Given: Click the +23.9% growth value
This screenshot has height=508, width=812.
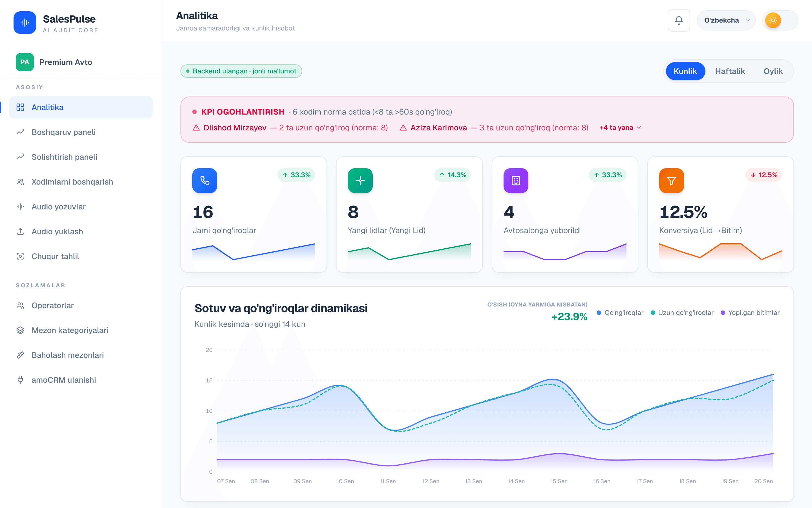Looking at the screenshot, I should [x=570, y=316].
